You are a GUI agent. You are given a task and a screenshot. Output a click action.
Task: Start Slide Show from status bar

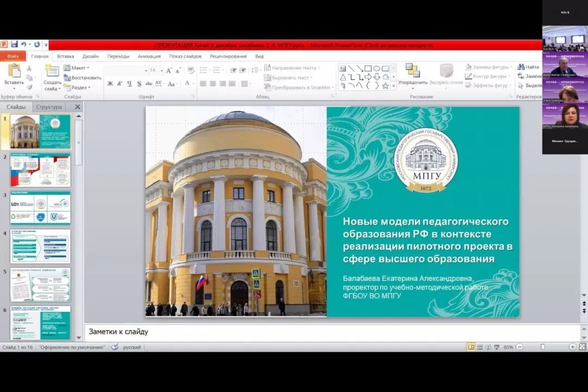(497, 347)
